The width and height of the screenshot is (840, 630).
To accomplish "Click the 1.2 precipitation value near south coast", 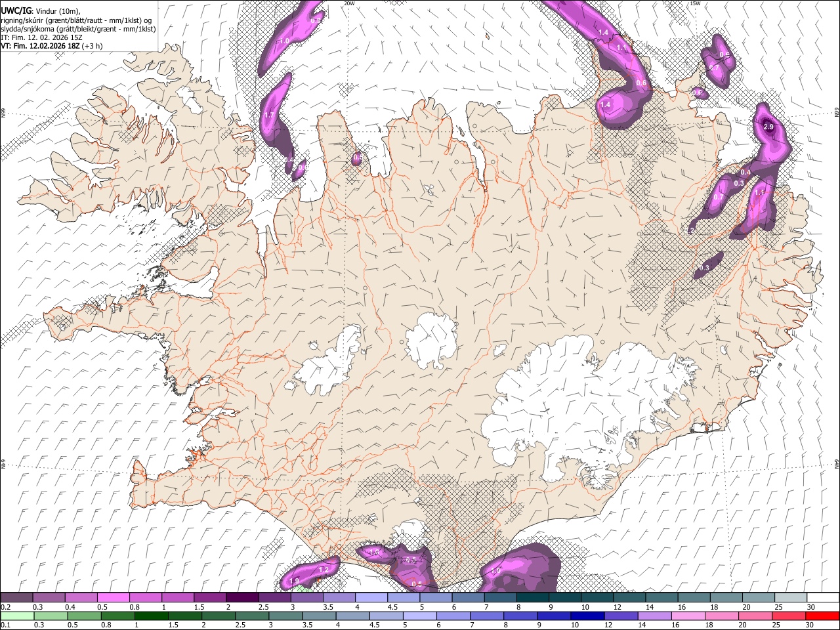I will (x=323, y=570).
